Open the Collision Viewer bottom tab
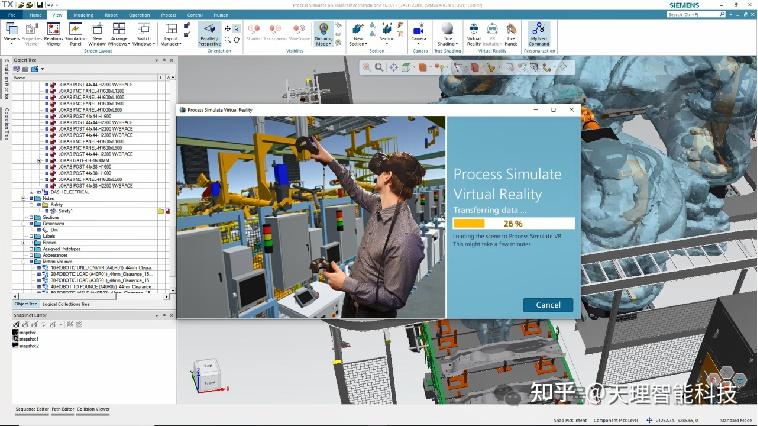 (x=93, y=409)
